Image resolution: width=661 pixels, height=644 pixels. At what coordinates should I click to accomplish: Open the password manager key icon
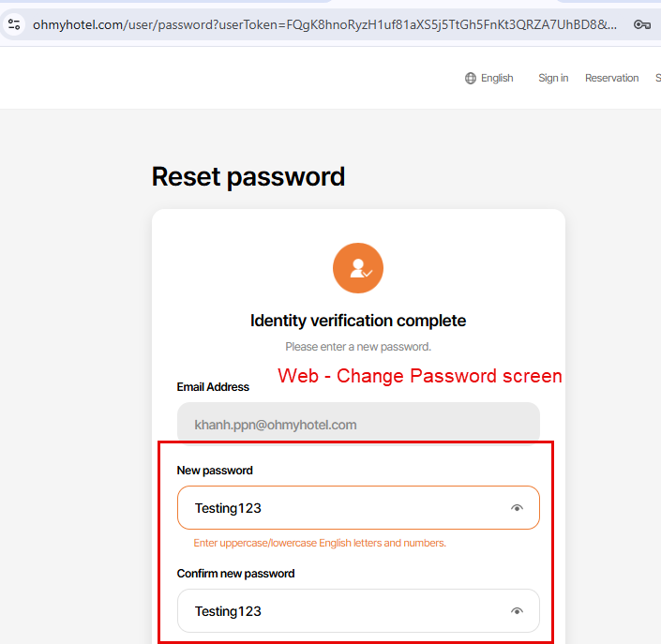click(642, 24)
